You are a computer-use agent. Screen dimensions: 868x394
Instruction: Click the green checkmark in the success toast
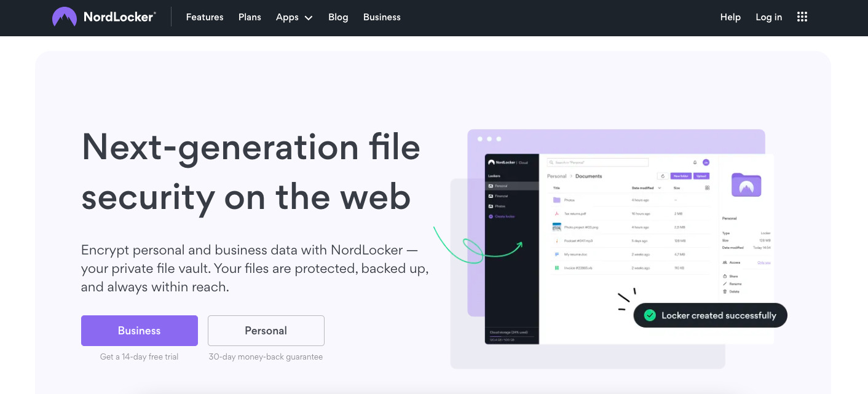(x=650, y=315)
